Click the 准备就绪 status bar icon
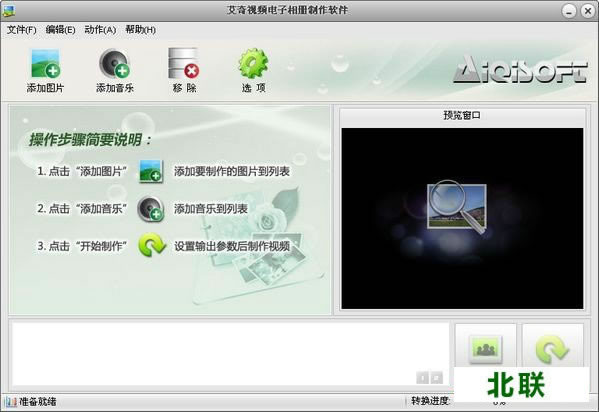This screenshot has width=599, height=412. [x=11, y=402]
